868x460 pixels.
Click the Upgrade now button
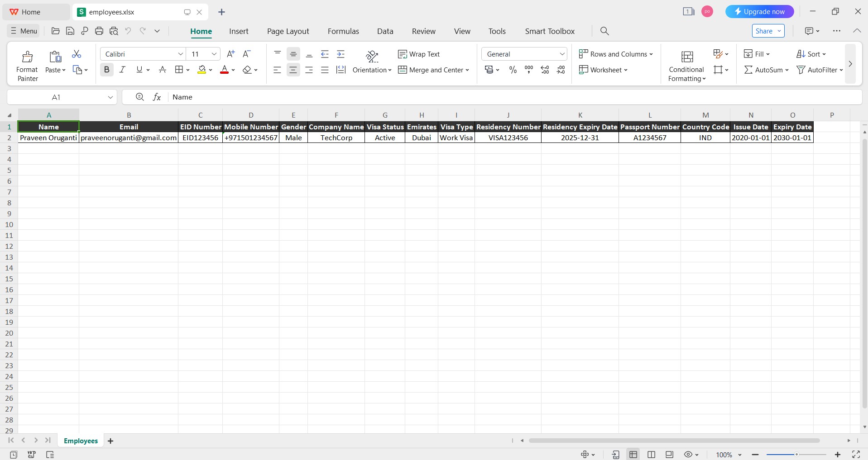point(759,12)
